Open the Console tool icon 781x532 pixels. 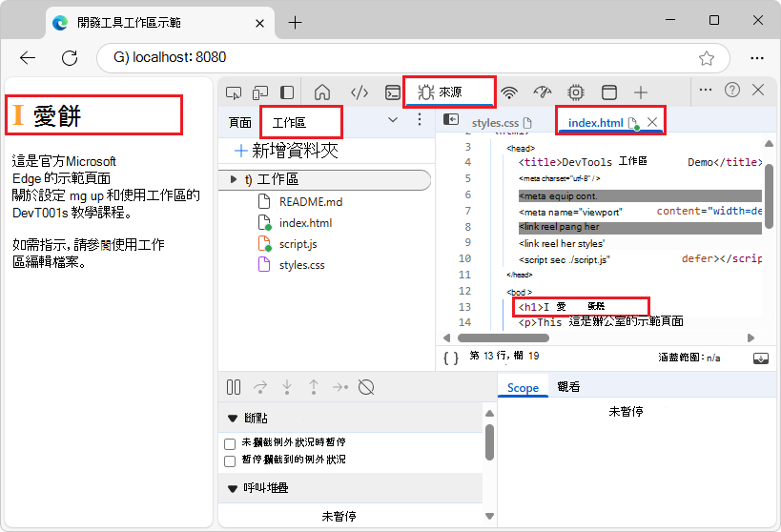[x=393, y=92]
